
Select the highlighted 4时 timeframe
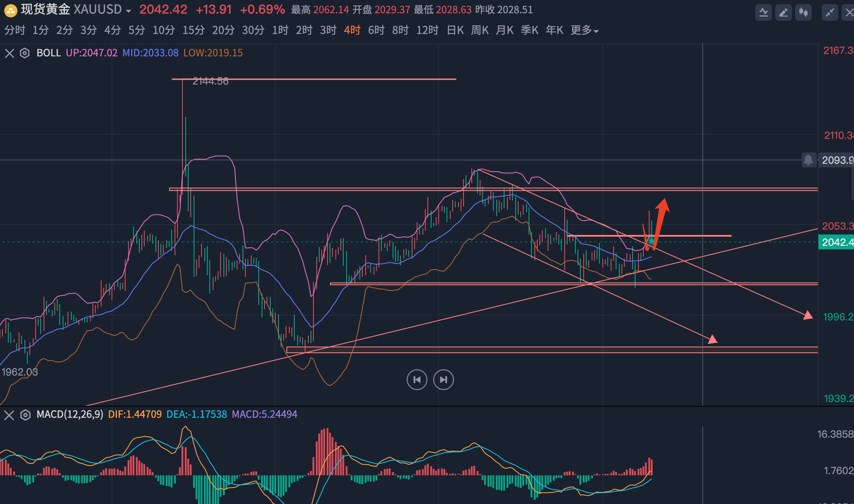(x=352, y=30)
